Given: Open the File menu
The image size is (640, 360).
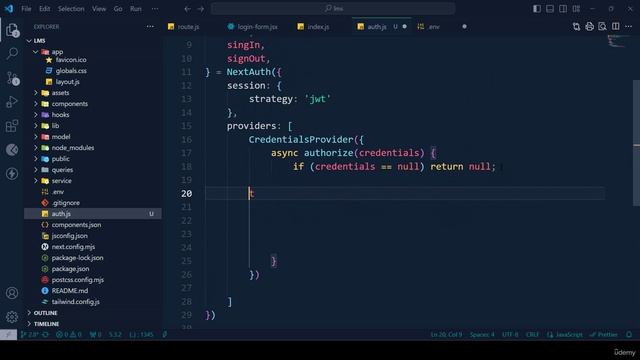Looking at the screenshot, I should click(x=26, y=9).
